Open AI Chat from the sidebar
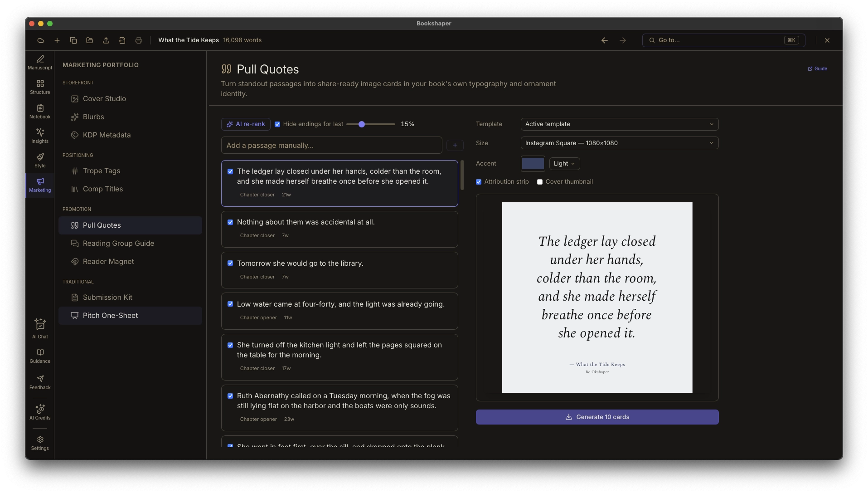Image resolution: width=868 pixels, height=493 pixels. point(40,329)
